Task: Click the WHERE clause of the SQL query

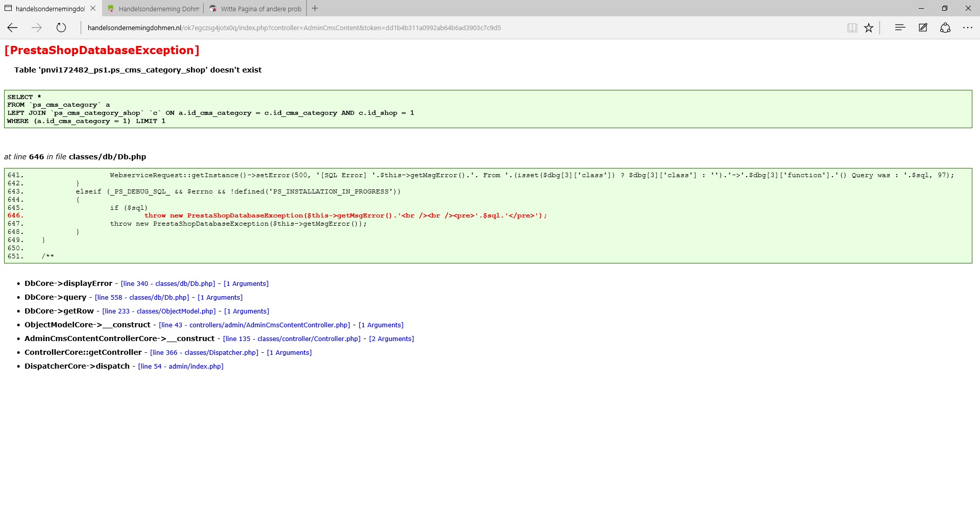Action: 86,121
